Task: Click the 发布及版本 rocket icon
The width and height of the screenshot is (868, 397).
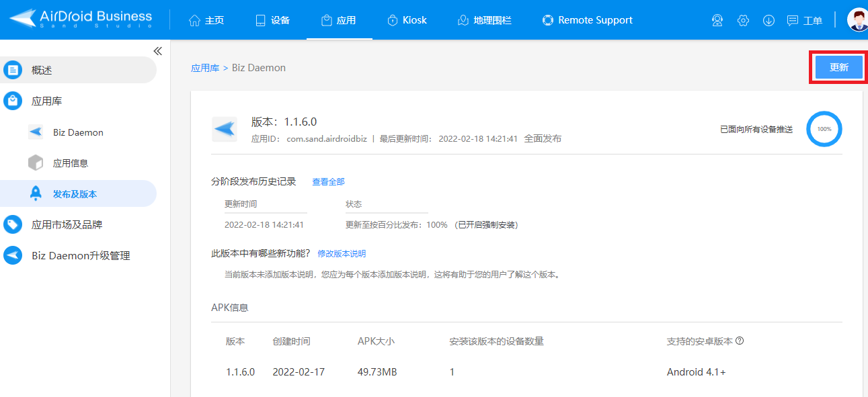Action: (36, 193)
